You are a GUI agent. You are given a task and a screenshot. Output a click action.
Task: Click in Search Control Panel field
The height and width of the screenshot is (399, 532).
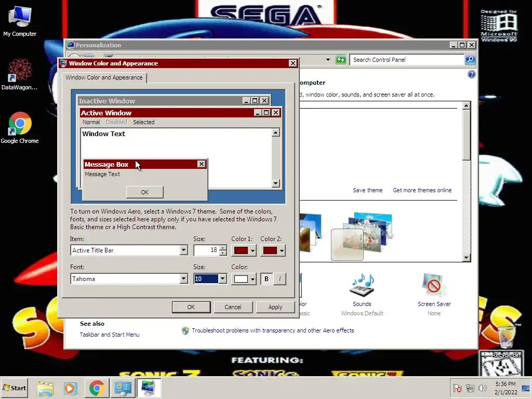coord(407,60)
